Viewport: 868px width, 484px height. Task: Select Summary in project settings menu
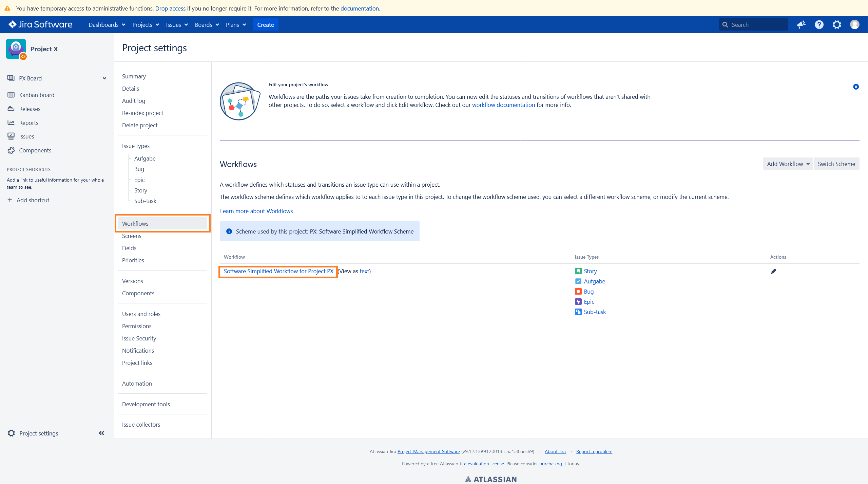(x=134, y=76)
